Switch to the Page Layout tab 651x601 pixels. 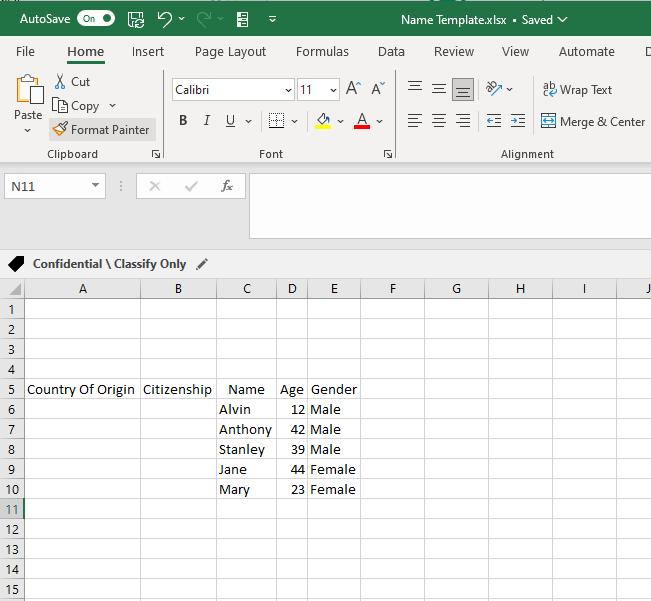230,51
